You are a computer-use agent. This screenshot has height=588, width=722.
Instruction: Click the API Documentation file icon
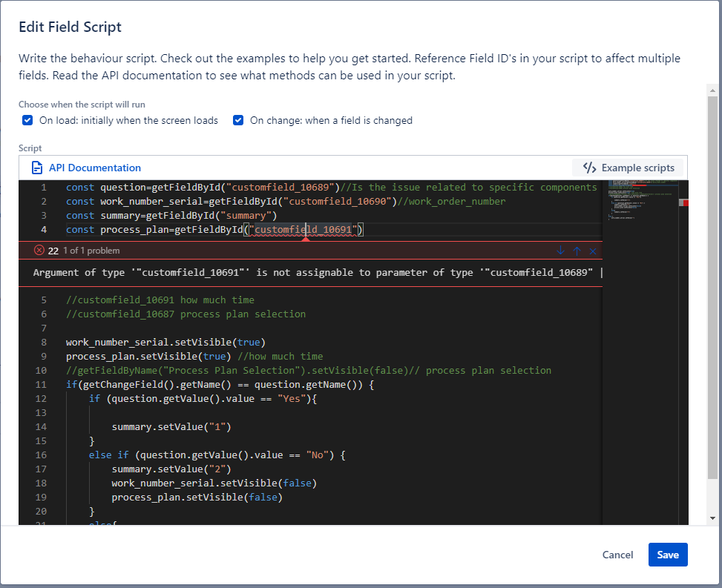[37, 168]
